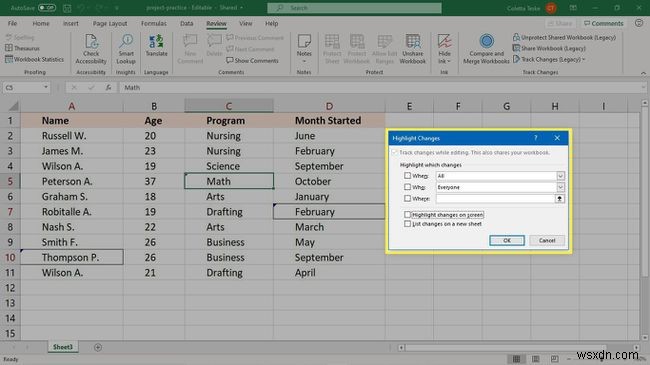Click the Comments button

tap(603, 24)
